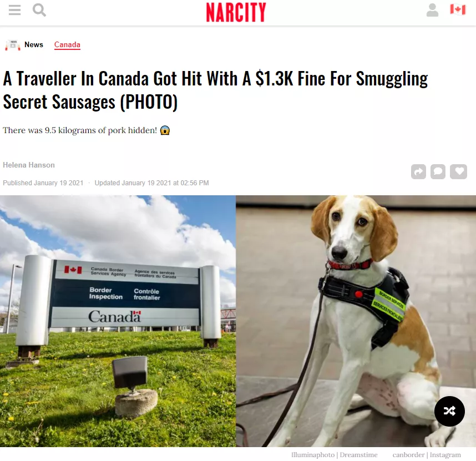Screen dimensions: 476x461
Task: Open the Border Inspection sign photo
Action: pyautogui.click(x=118, y=321)
